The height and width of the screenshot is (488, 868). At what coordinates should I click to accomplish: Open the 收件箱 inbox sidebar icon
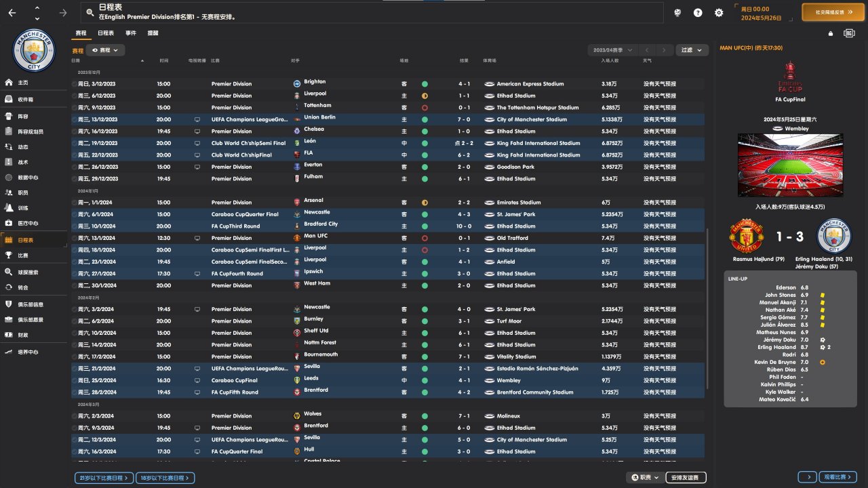[9, 100]
